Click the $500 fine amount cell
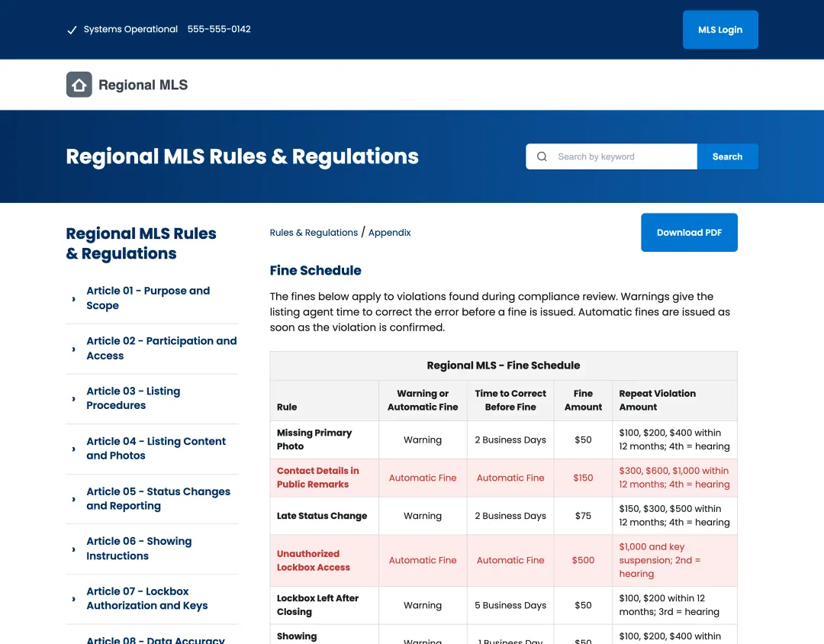Screen dimensions: 824x644 pyautogui.click(x=583, y=560)
